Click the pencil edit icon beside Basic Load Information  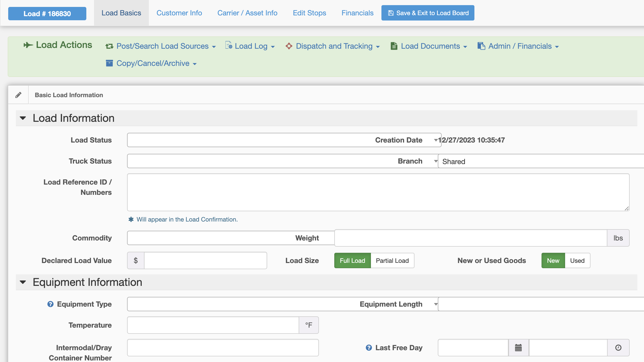[18, 95]
